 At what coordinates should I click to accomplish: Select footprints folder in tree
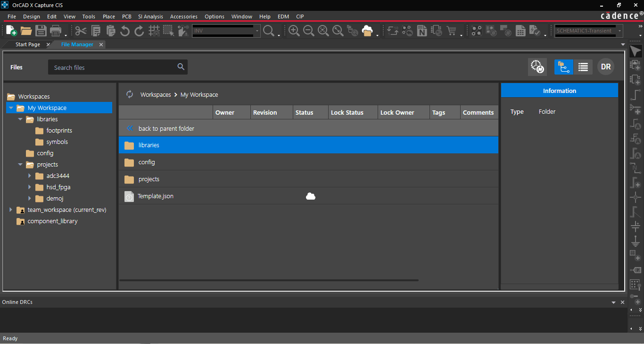point(59,131)
